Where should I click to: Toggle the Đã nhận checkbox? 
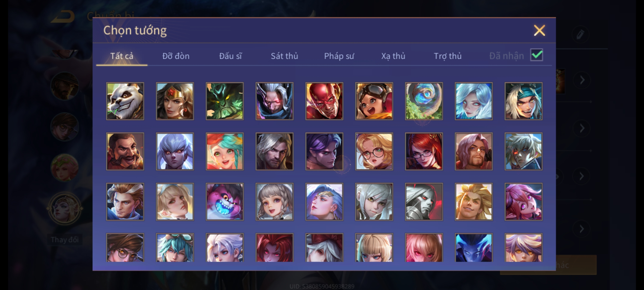(x=537, y=55)
